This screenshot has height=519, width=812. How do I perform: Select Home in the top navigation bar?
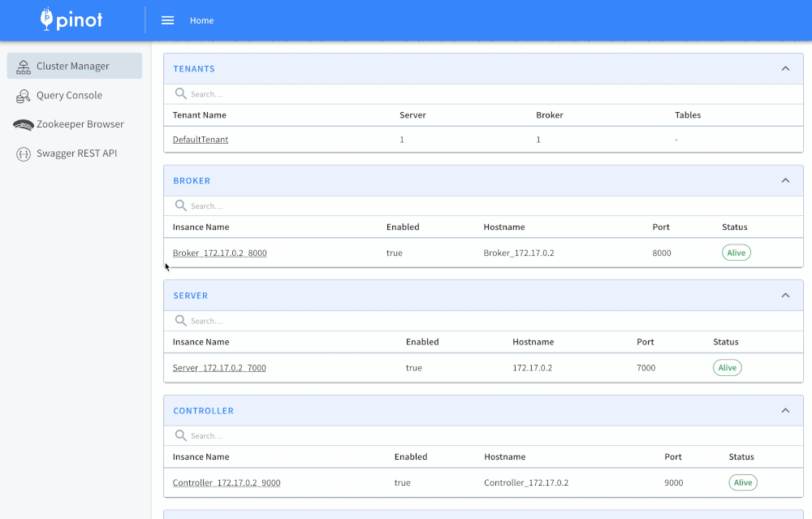pos(201,20)
